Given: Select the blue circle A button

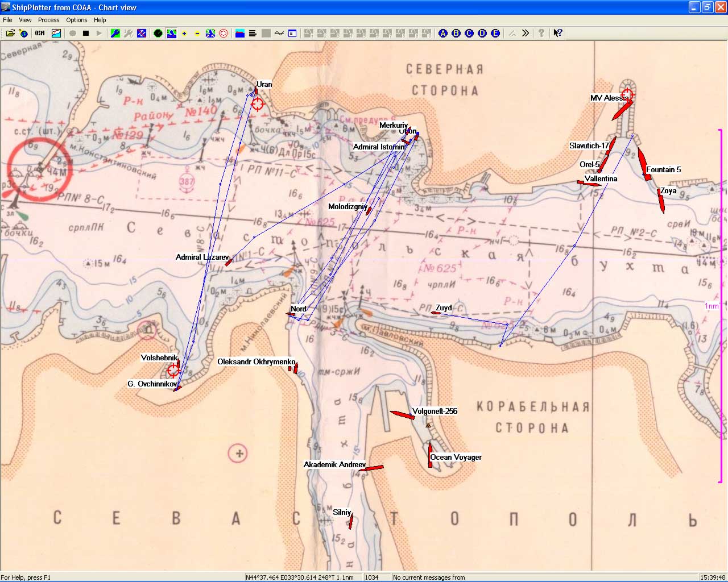Looking at the screenshot, I should coord(443,34).
